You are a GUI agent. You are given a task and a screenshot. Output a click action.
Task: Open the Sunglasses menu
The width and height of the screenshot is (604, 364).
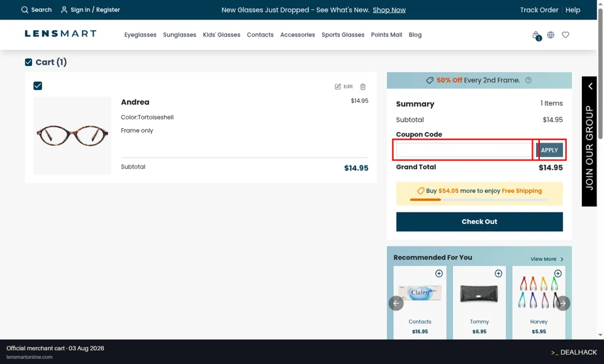pyautogui.click(x=179, y=35)
